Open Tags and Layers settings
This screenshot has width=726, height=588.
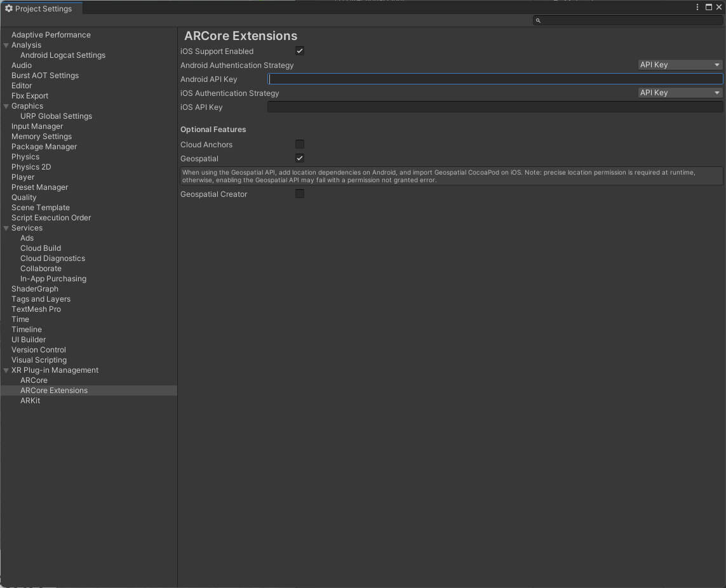pyautogui.click(x=41, y=300)
